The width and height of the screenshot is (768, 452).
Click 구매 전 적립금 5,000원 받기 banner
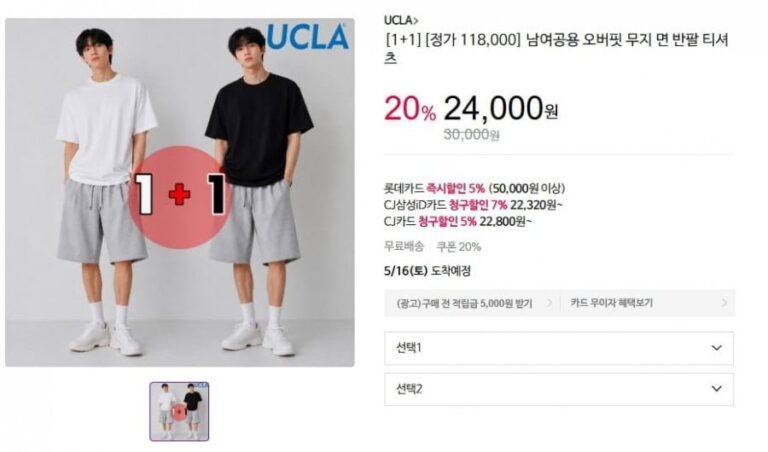(x=469, y=303)
